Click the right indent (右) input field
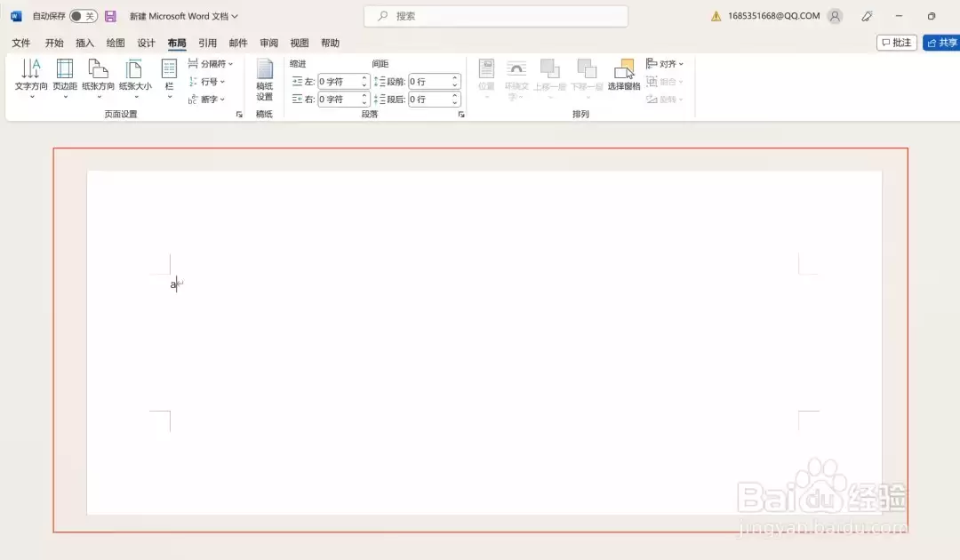 pyautogui.click(x=340, y=100)
